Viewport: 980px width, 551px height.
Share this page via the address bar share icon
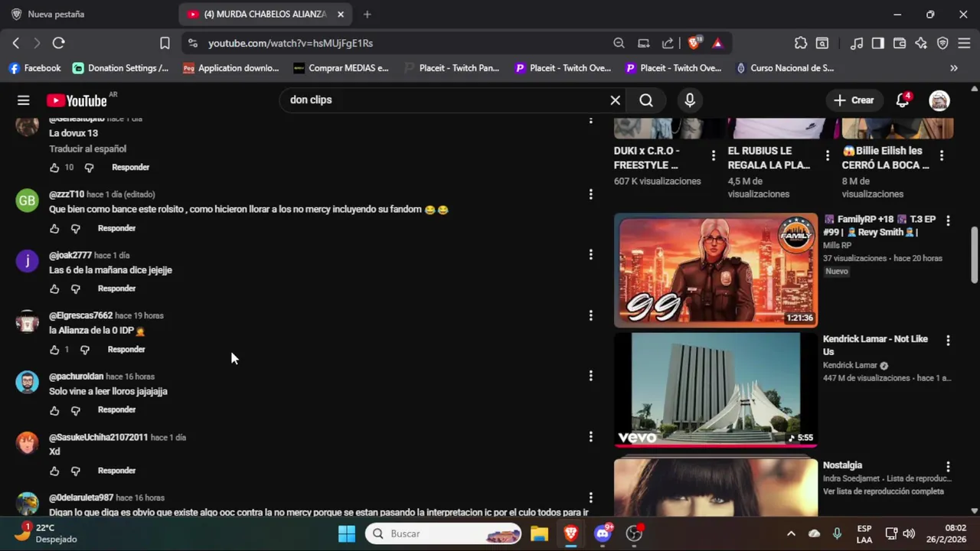[668, 43]
